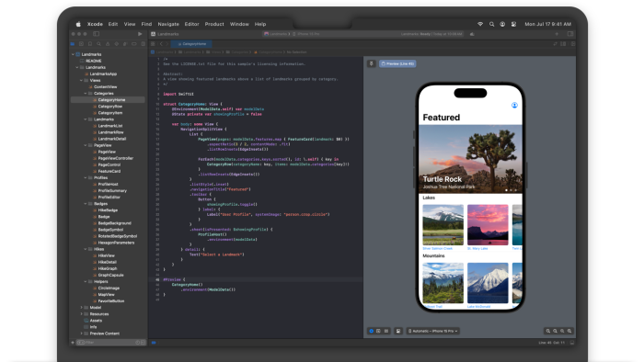Open the Xcode menu
This screenshot has height=362, width=644.
[x=95, y=24]
